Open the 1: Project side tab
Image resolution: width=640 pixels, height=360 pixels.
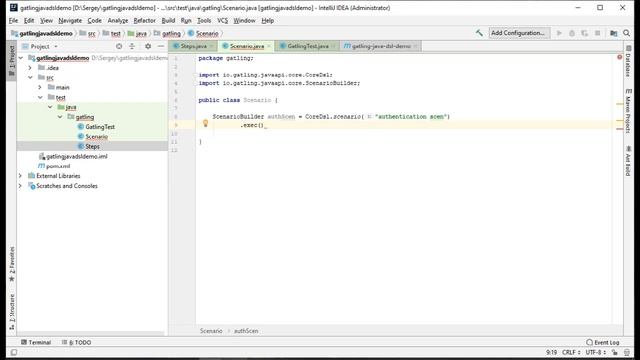click(11, 61)
